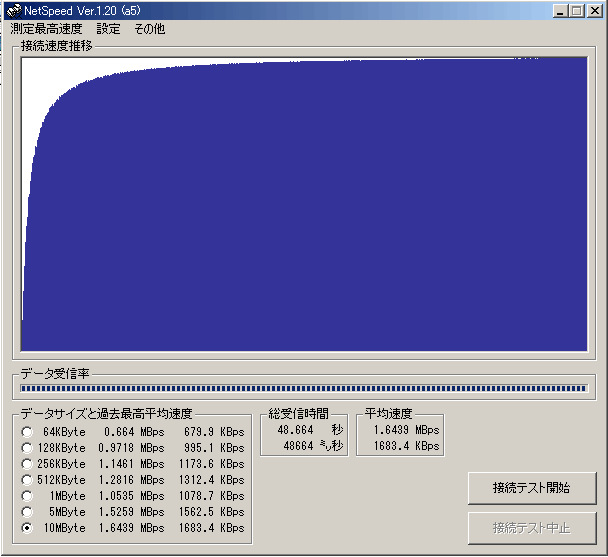Click the NetSpeed Ver.1.20 (a5) title text

click(82, 11)
